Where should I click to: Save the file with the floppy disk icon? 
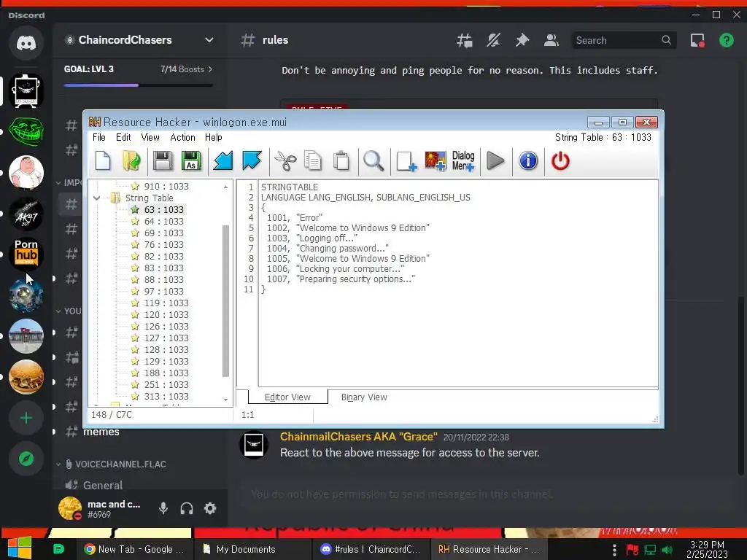163,161
